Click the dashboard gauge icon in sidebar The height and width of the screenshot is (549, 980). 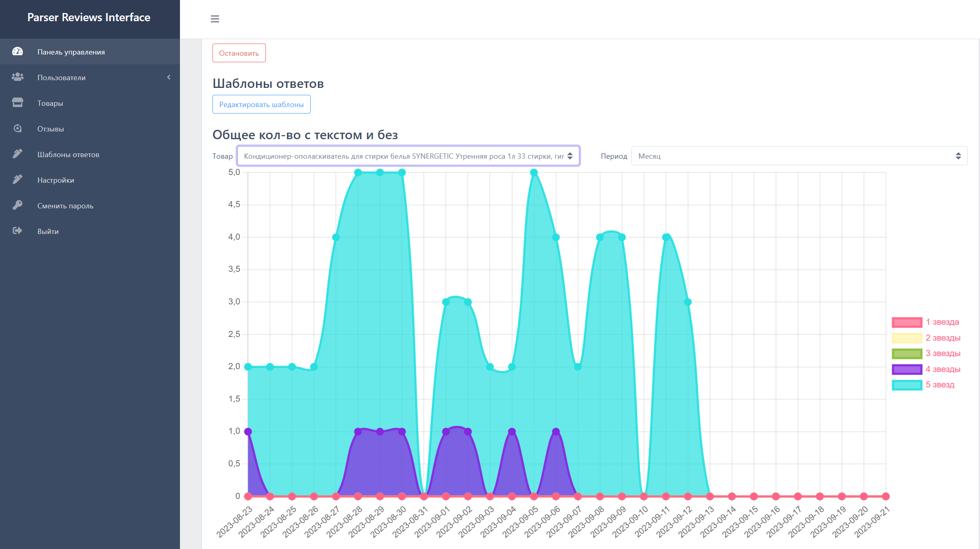point(18,51)
